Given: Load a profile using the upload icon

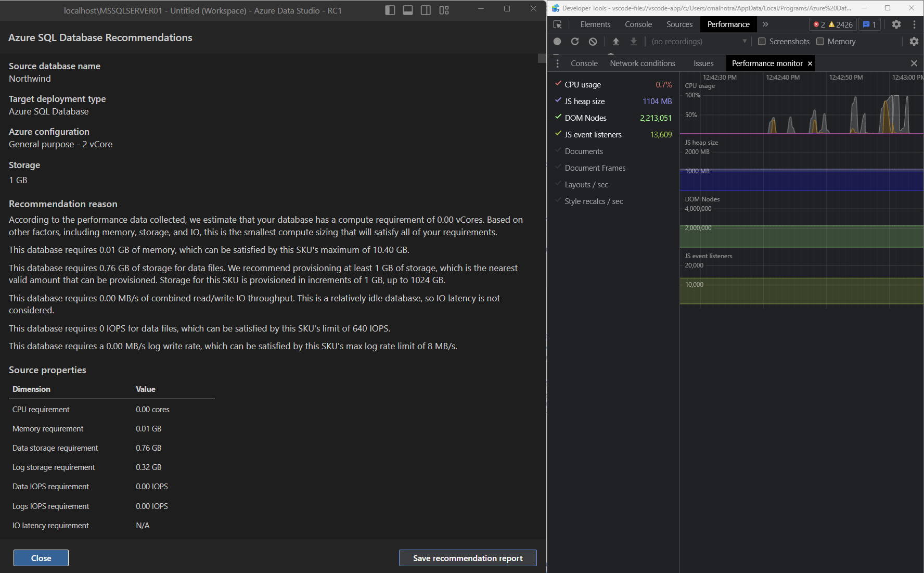Looking at the screenshot, I should (616, 42).
